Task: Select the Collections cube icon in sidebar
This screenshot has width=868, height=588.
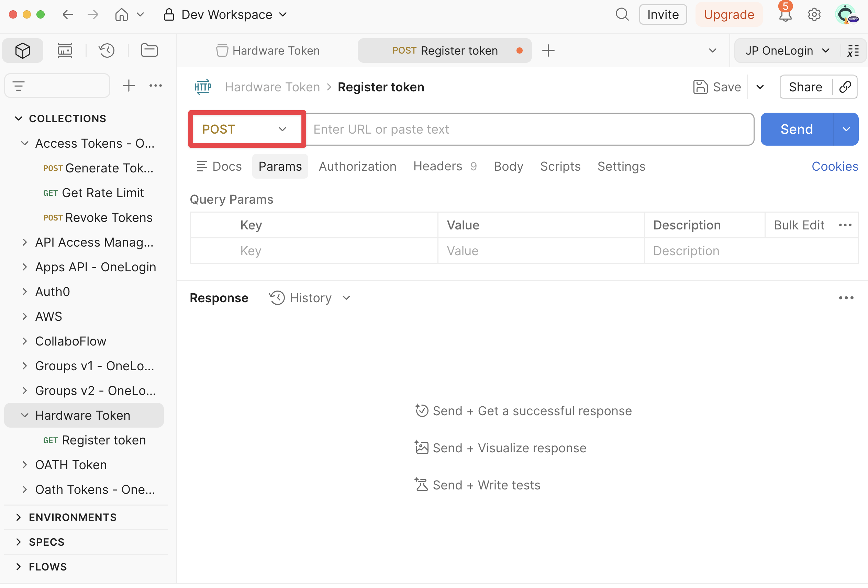Action: point(23,50)
